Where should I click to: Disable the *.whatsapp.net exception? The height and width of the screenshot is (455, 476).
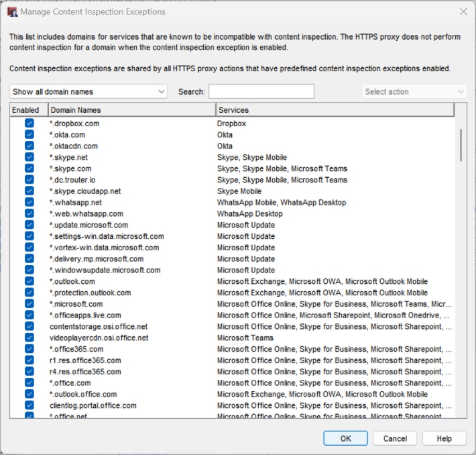(x=29, y=202)
